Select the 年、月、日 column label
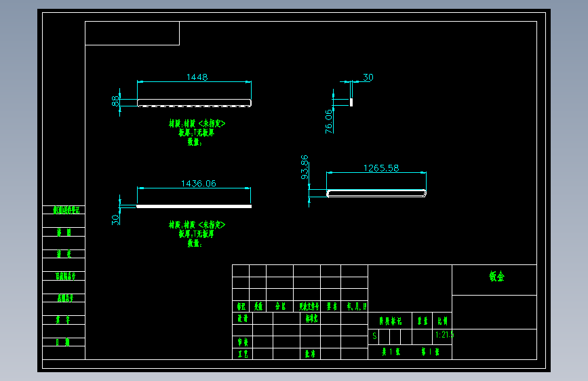 [x=357, y=306]
